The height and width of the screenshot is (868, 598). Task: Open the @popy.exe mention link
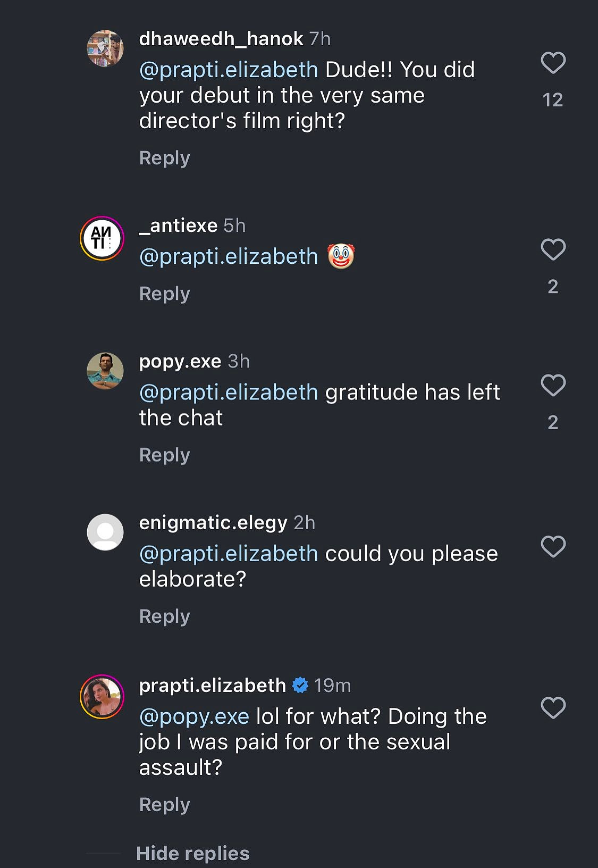(194, 716)
